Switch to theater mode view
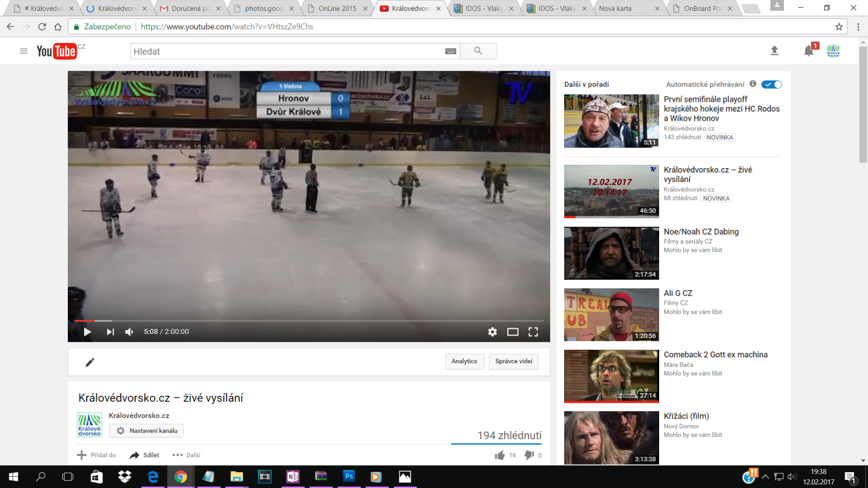Screen dimensions: 868x488 click(x=513, y=332)
